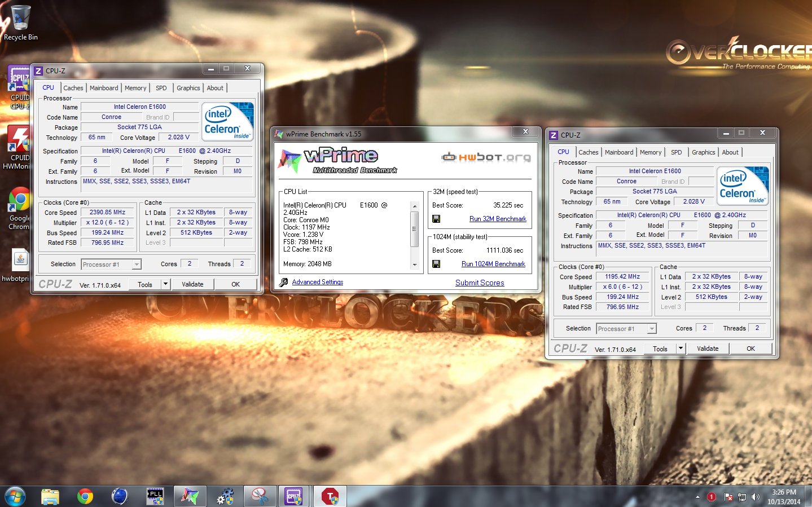The height and width of the screenshot is (507, 812).
Task: Click the hwbot.org logo in wPrime
Action: point(486,157)
